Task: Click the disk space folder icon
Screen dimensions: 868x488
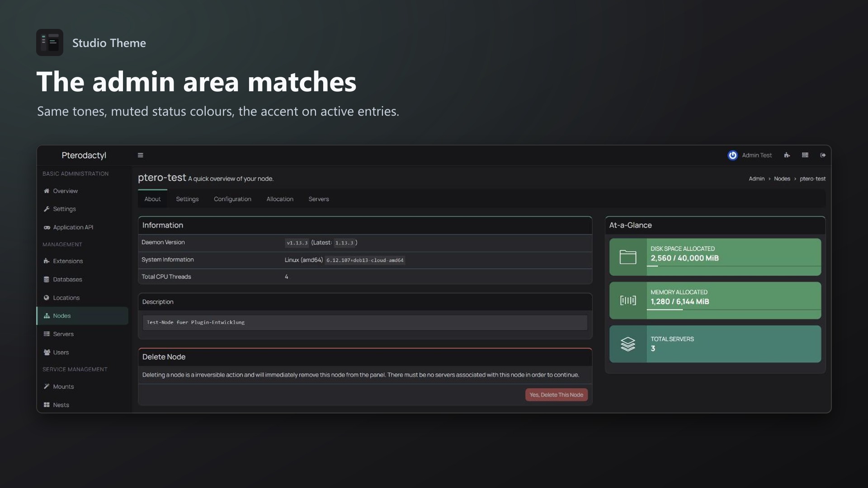Action: (x=628, y=257)
